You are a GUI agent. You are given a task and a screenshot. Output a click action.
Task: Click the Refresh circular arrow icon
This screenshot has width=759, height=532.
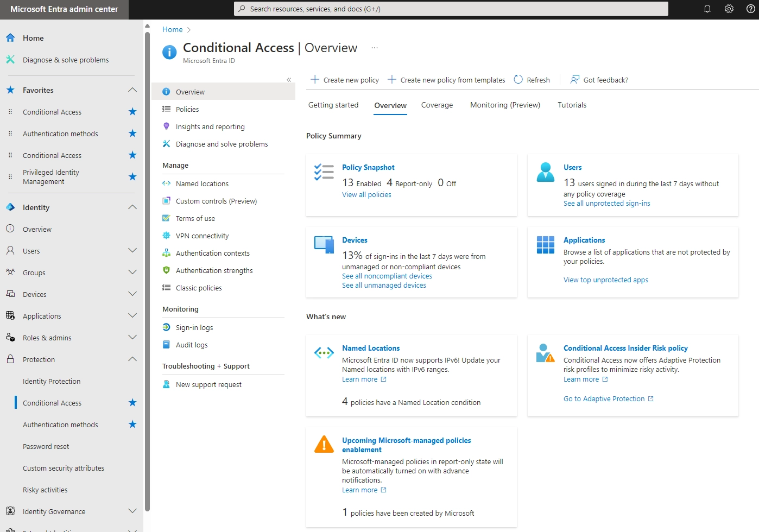pos(518,79)
